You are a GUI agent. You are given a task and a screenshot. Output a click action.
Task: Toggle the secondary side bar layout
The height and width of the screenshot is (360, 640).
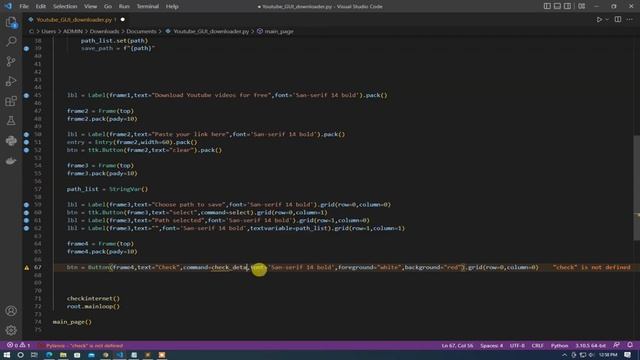tap(567, 6)
